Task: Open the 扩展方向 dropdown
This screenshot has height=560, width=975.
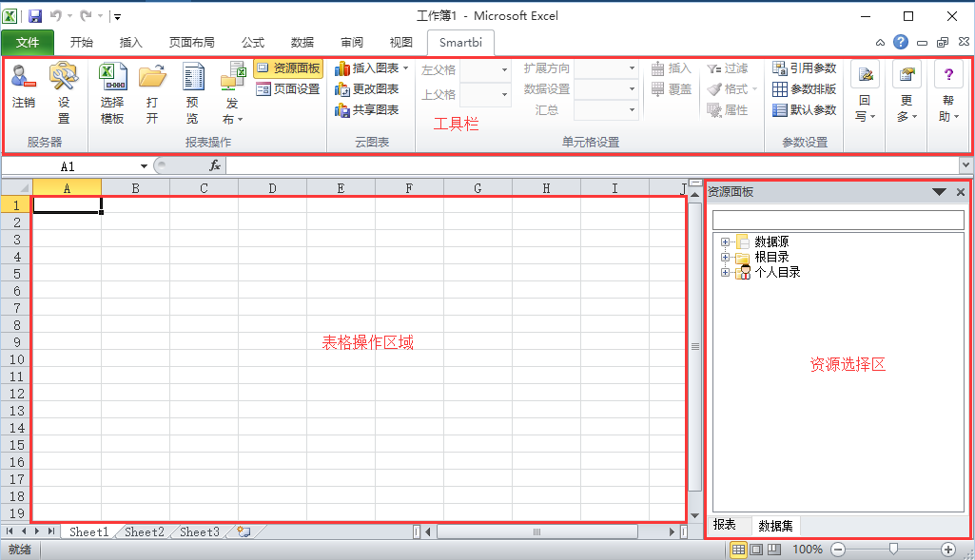Action: point(632,68)
